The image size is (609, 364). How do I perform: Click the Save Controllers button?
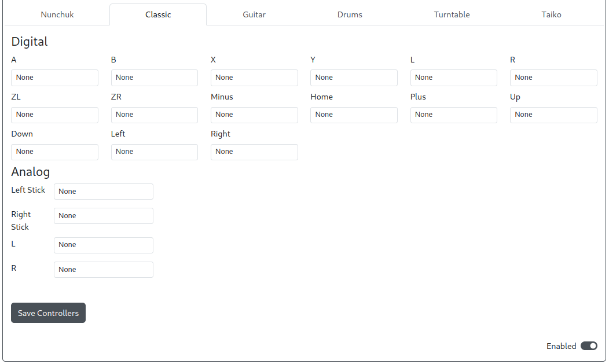(48, 312)
